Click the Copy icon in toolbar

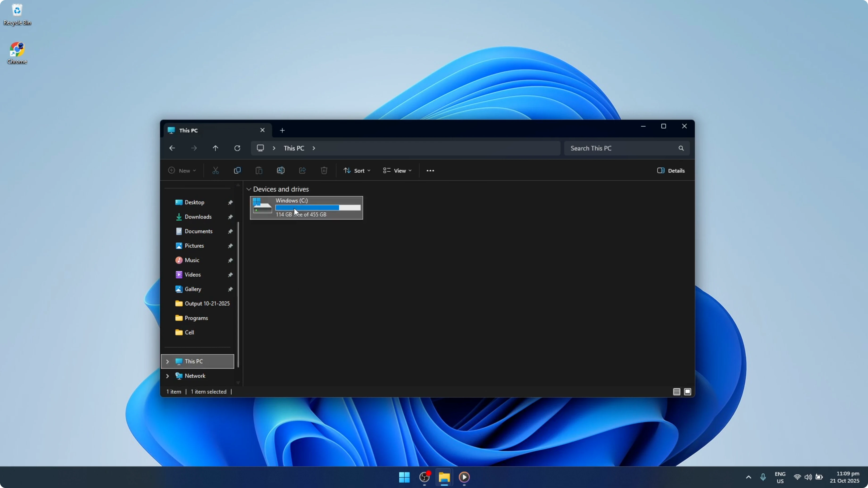[x=237, y=170]
